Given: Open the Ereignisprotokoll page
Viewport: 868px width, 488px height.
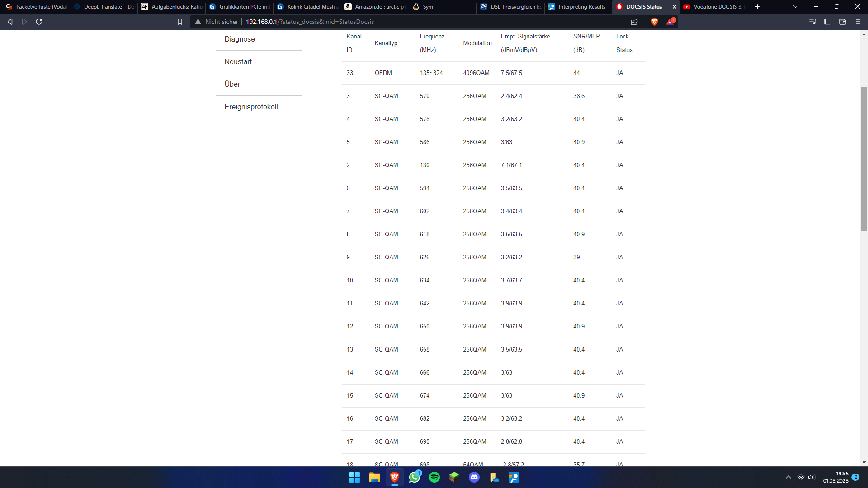Looking at the screenshot, I should pos(251,107).
